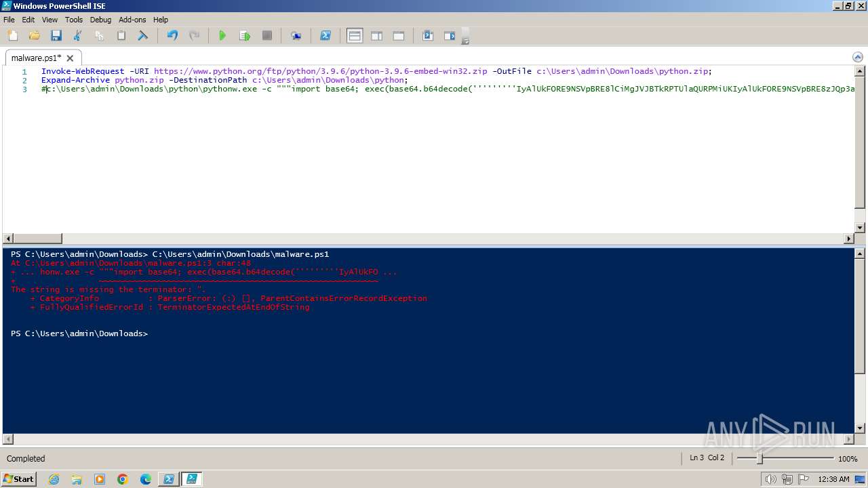
Task: Save the malware.ps1 script
Action: pyautogui.click(x=56, y=36)
